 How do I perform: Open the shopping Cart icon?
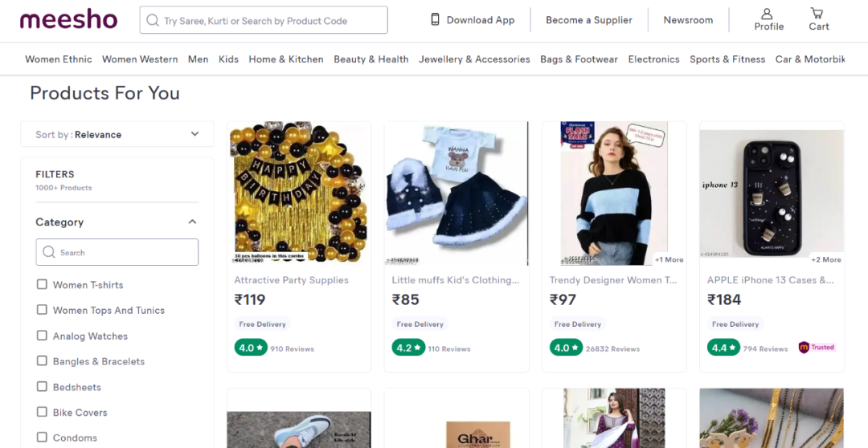pos(817,14)
